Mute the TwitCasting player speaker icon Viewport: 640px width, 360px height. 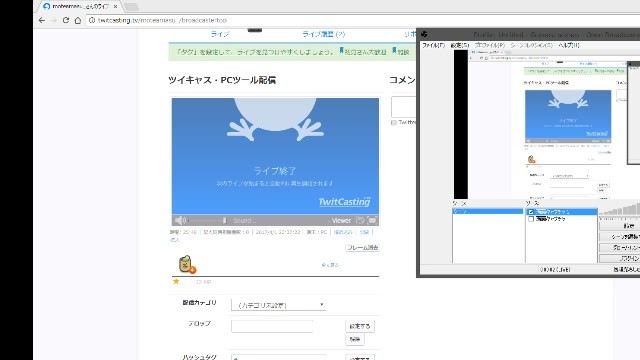[180, 220]
